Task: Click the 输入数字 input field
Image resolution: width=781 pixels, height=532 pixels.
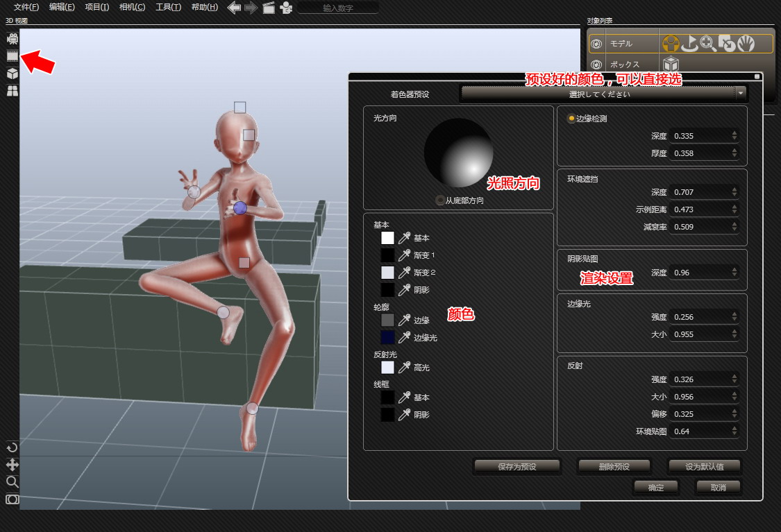Action: pyautogui.click(x=339, y=8)
